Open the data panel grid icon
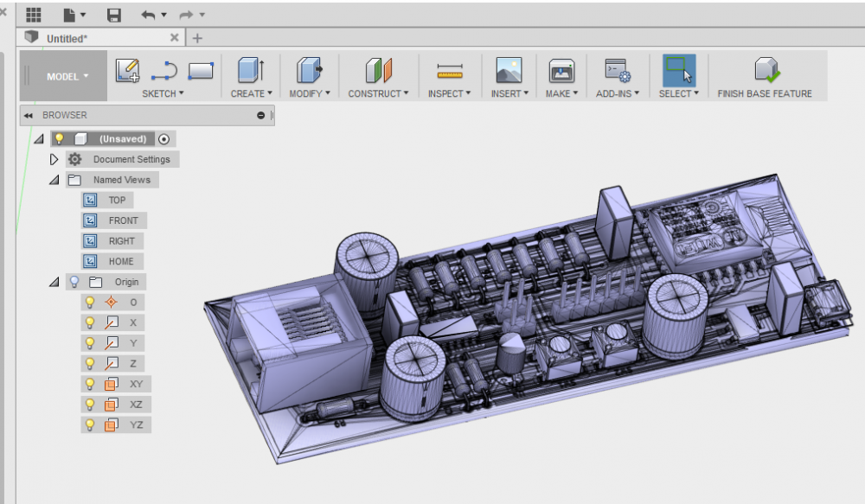 click(34, 16)
